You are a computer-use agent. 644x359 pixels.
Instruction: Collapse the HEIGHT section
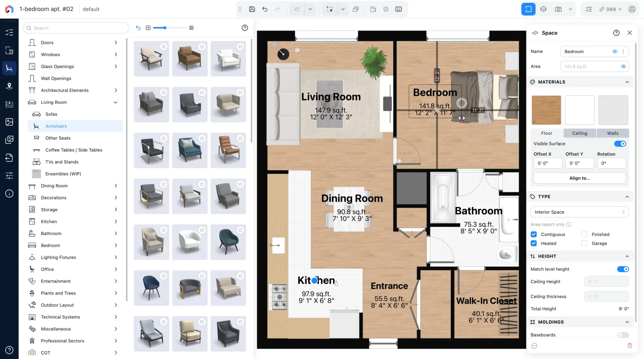pos(627,256)
